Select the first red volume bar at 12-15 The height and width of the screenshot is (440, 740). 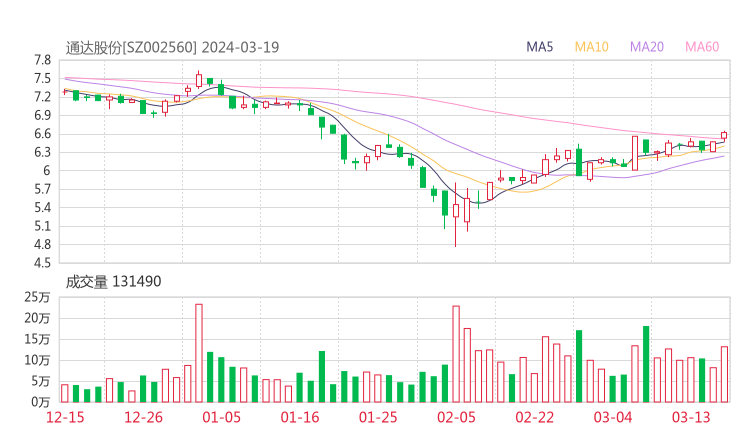[65, 393]
